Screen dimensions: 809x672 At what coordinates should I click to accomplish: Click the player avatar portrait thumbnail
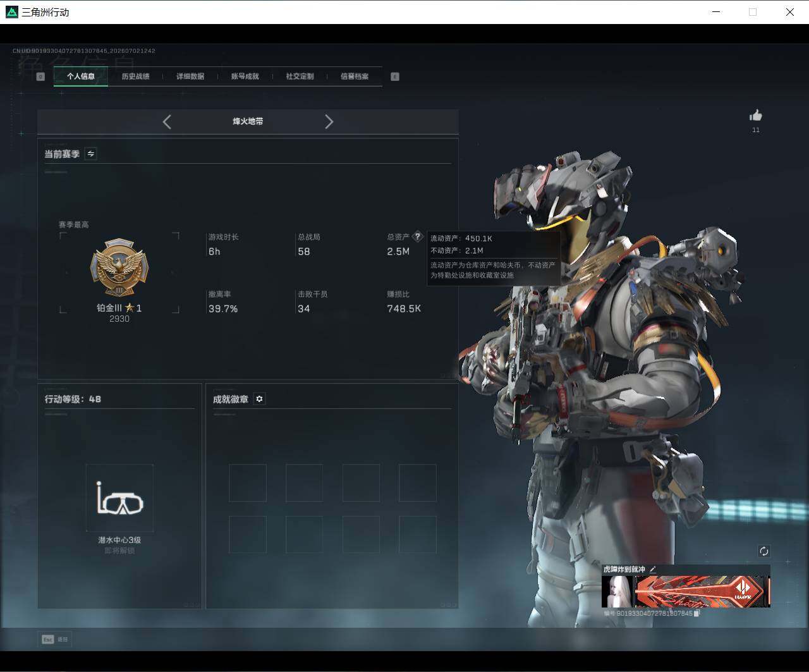[x=617, y=592]
